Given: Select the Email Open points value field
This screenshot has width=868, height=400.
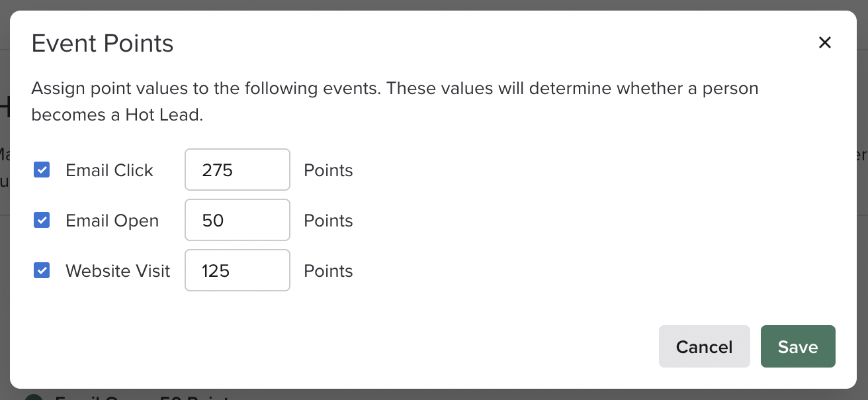Looking at the screenshot, I should click(x=237, y=220).
